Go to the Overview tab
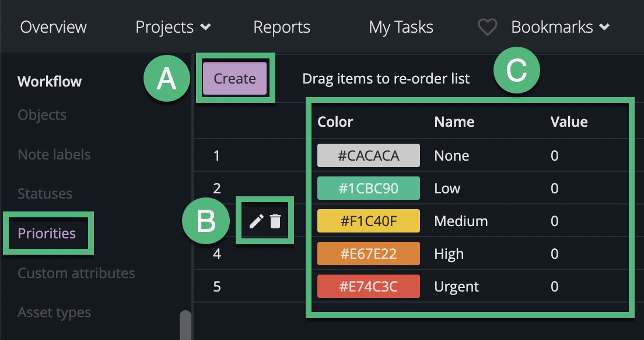Image resolution: width=644 pixels, height=340 pixels. 53,27
